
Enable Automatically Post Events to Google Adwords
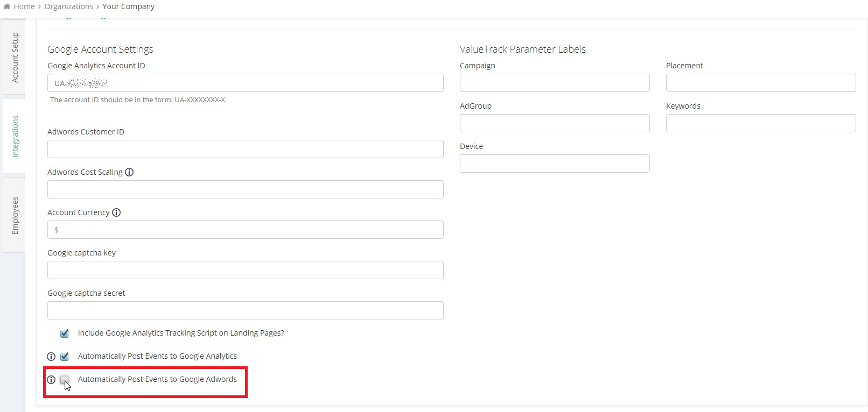pos(65,380)
